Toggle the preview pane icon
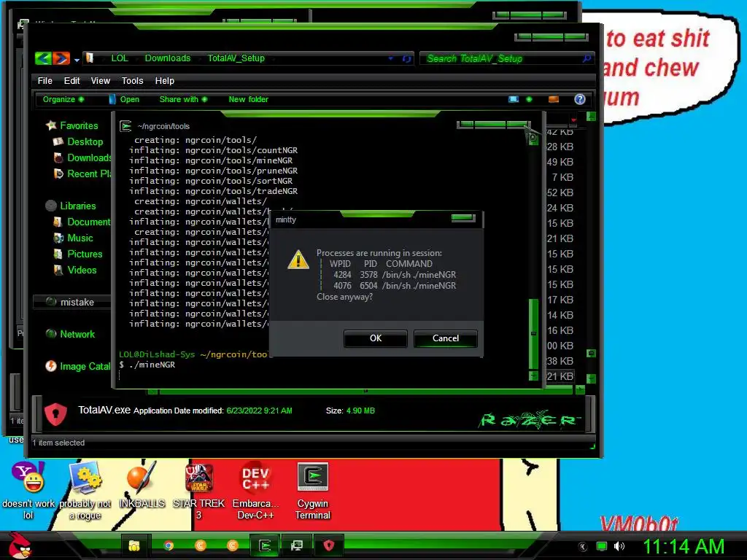 [554, 99]
